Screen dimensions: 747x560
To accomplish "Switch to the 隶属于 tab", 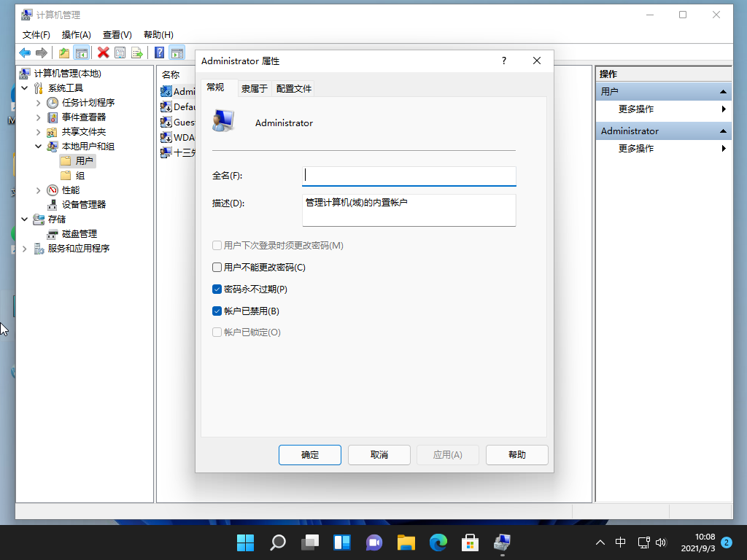I will click(254, 89).
